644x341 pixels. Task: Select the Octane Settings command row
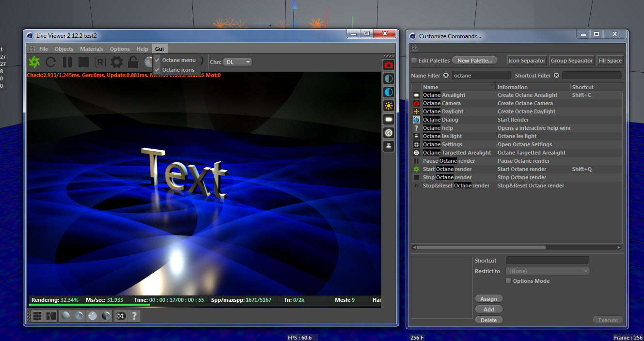(x=517, y=144)
